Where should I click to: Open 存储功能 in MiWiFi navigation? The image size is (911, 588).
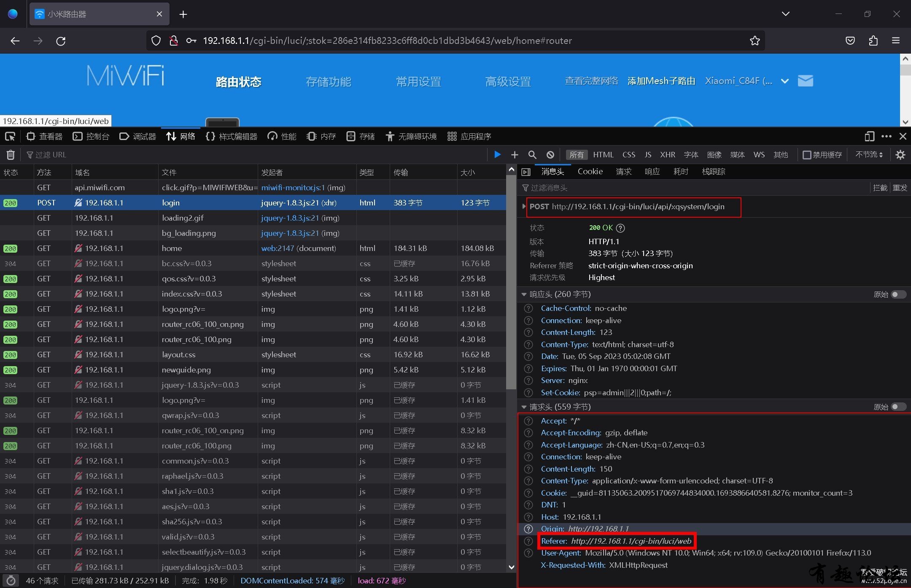pyautogui.click(x=329, y=81)
